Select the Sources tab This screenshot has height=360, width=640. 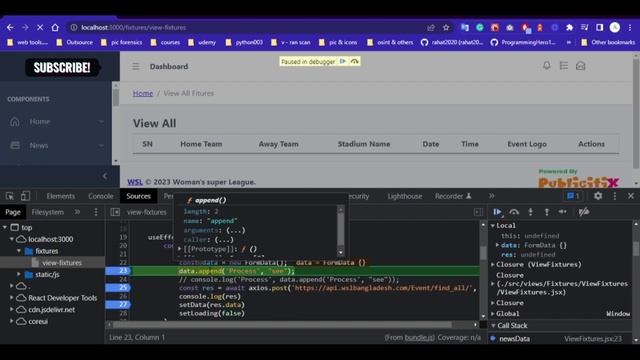click(138, 196)
